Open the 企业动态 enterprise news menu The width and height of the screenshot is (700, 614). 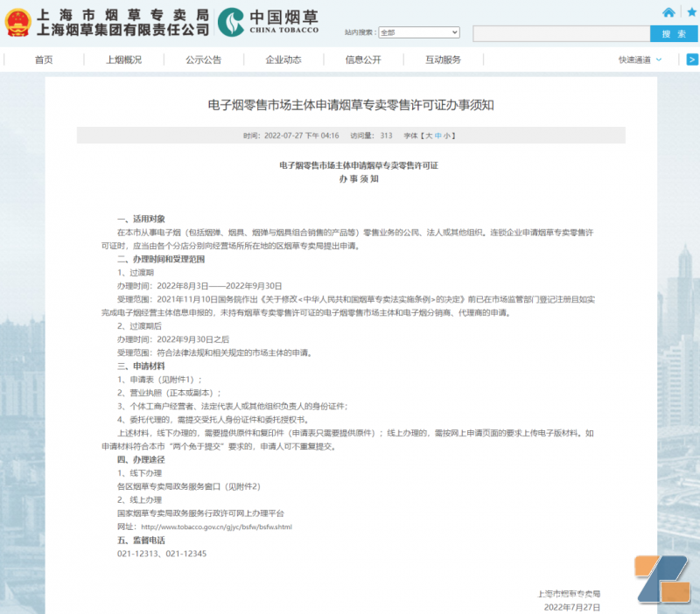click(x=283, y=59)
